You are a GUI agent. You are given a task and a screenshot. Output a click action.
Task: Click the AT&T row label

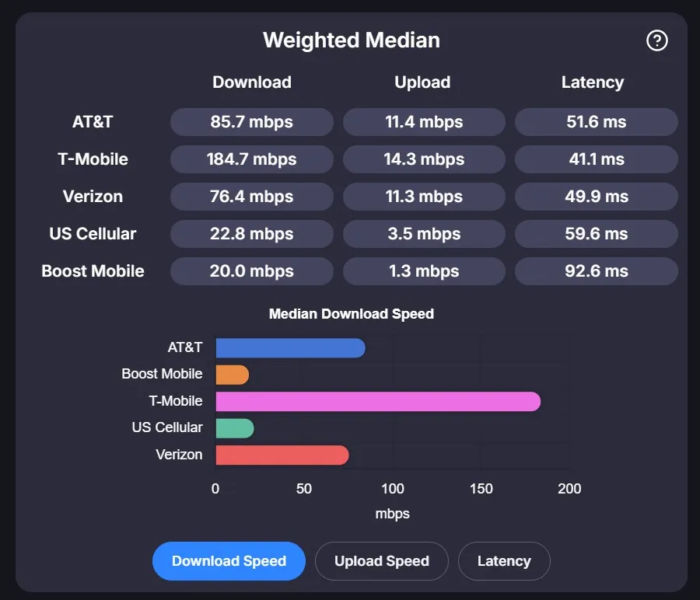[92, 122]
